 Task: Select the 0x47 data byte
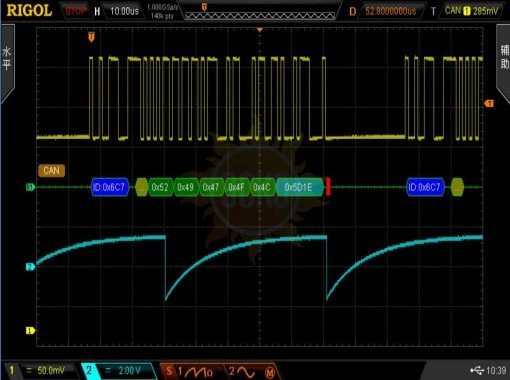click(x=211, y=187)
